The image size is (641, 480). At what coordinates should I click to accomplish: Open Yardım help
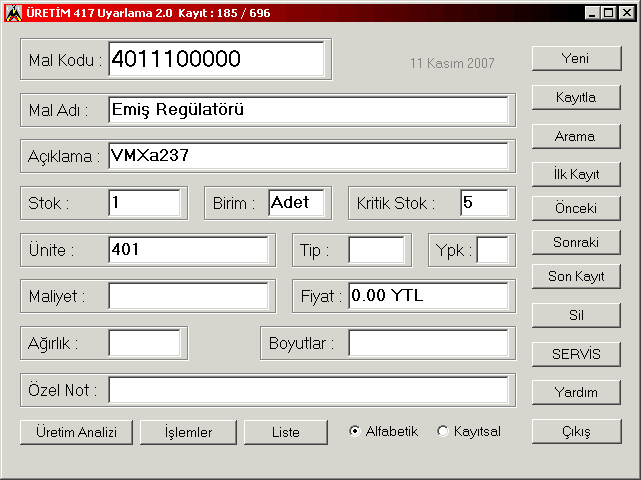point(575,392)
